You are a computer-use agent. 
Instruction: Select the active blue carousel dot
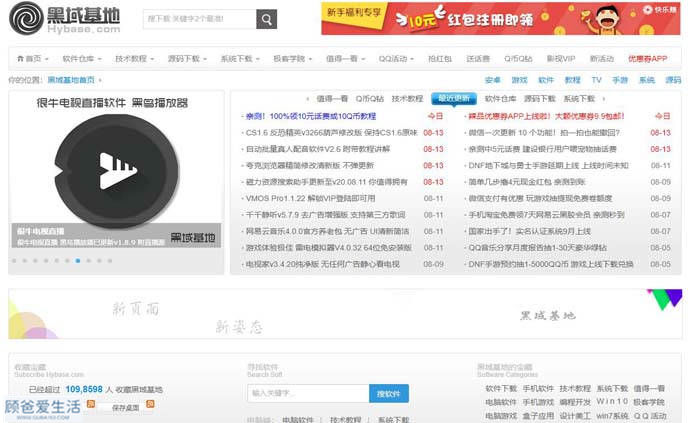78,261
